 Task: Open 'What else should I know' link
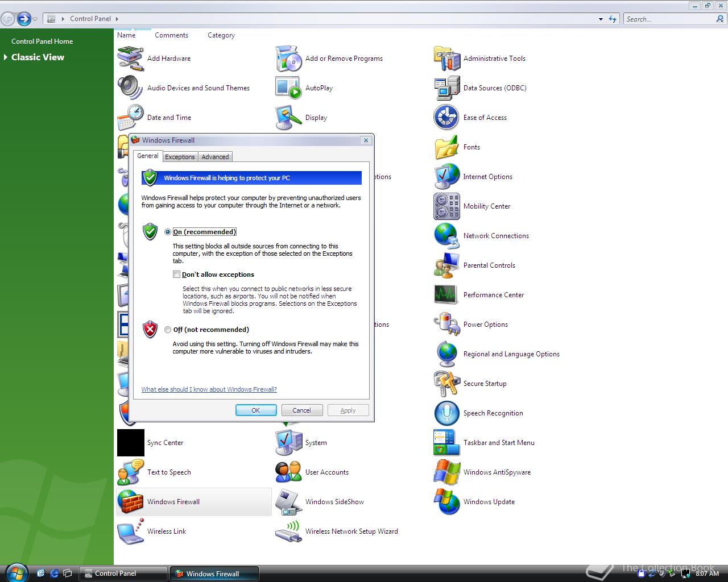tap(209, 389)
